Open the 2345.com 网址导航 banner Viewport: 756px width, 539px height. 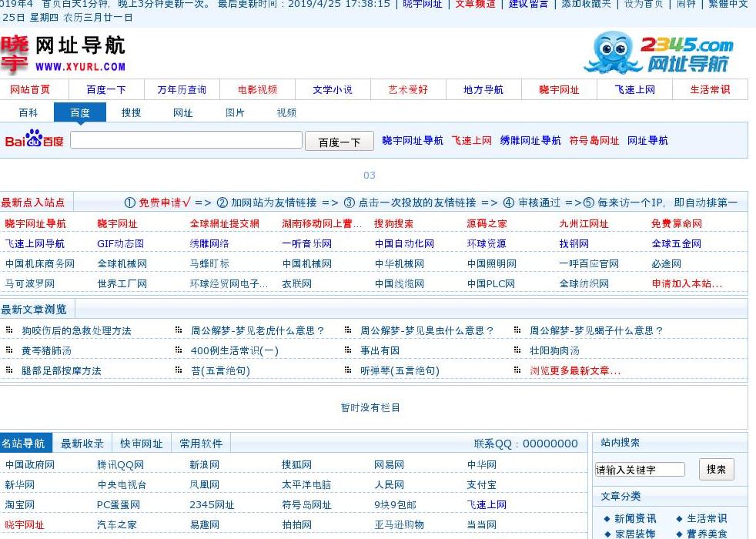(658, 52)
